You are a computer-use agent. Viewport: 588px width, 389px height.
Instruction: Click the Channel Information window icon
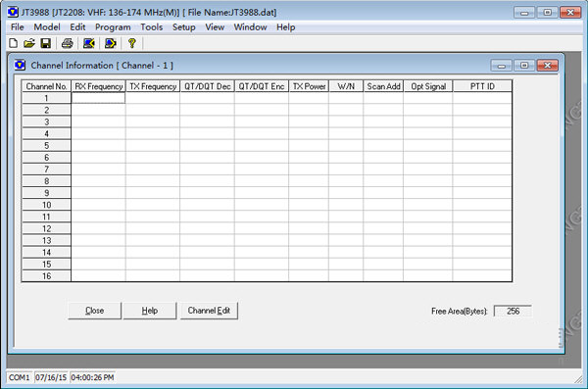tap(20, 66)
